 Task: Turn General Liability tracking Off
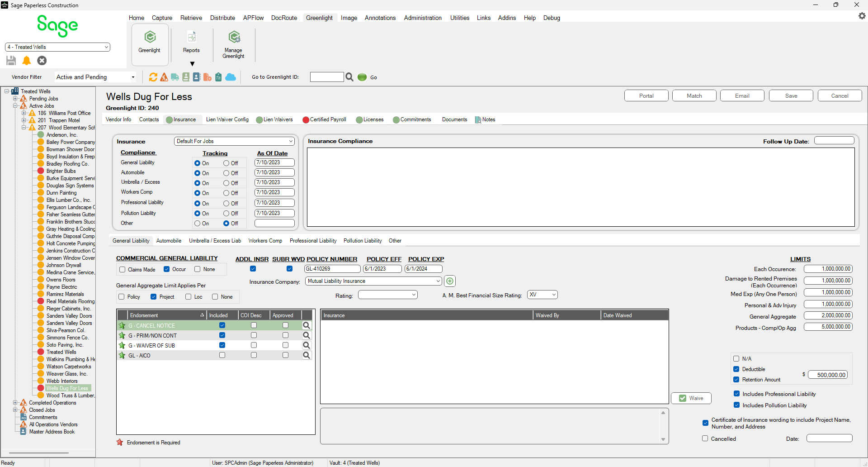[226, 163]
